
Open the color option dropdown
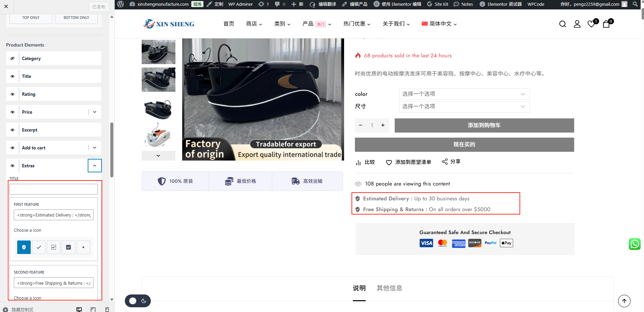(x=464, y=94)
